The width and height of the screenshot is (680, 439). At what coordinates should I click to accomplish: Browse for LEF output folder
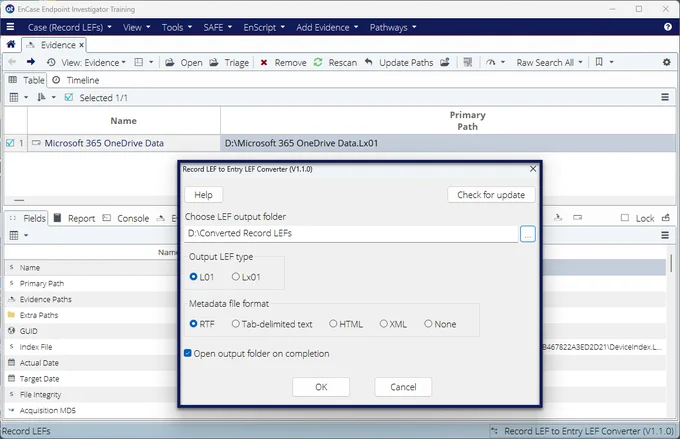pos(527,234)
